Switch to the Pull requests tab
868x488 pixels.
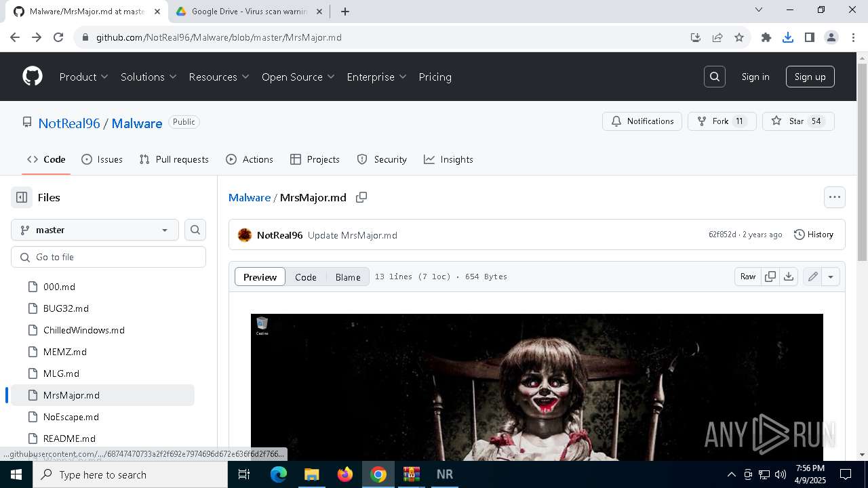pyautogui.click(x=174, y=159)
